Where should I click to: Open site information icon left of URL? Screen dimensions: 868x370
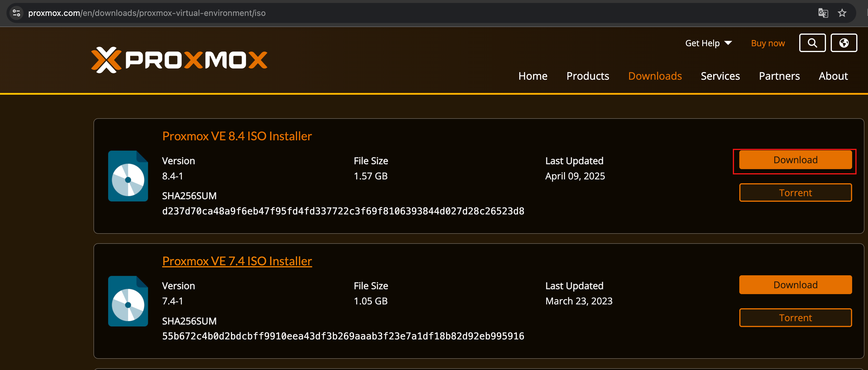(x=16, y=13)
